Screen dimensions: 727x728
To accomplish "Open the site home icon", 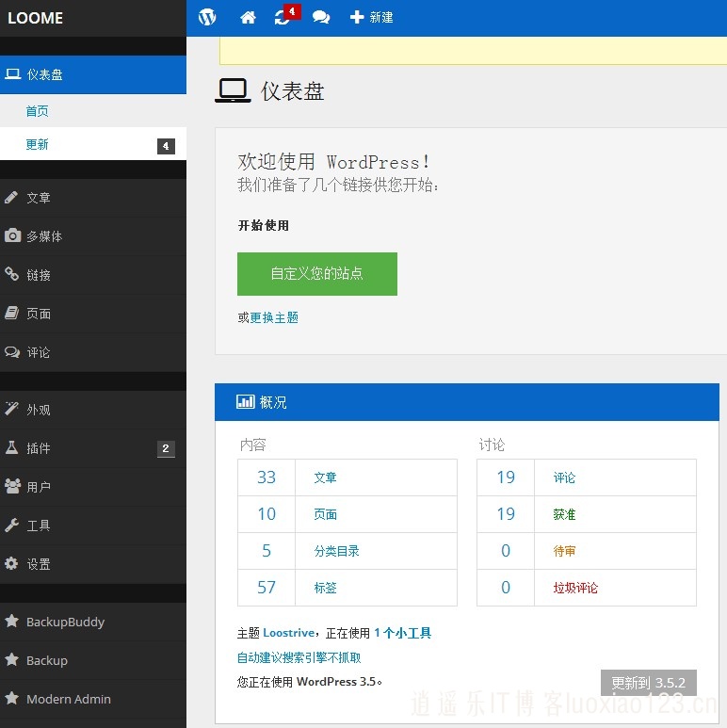I will pos(248,17).
